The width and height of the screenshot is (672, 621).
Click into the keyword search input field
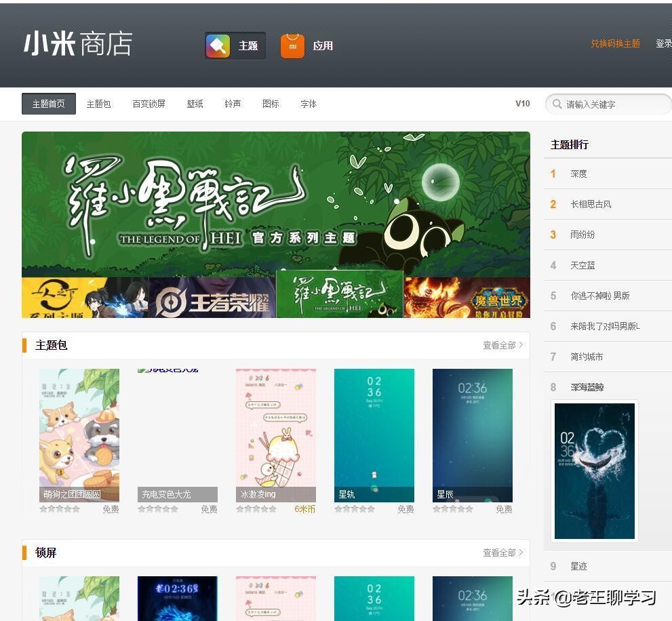click(x=610, y=104)
